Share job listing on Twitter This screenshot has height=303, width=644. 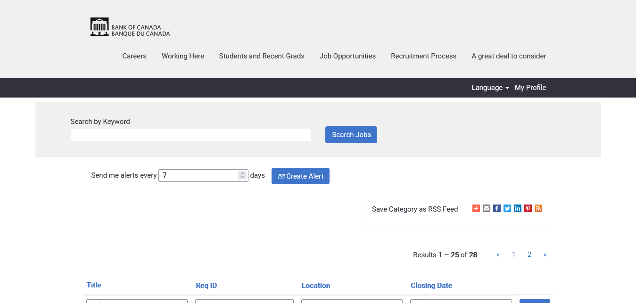(x=507, y=208)
